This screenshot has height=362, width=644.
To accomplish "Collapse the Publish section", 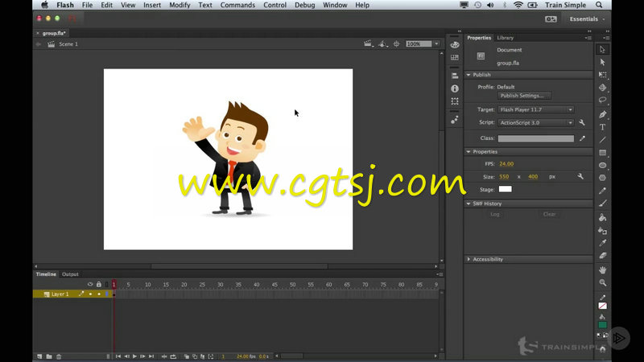I will (x=469, y=75).
